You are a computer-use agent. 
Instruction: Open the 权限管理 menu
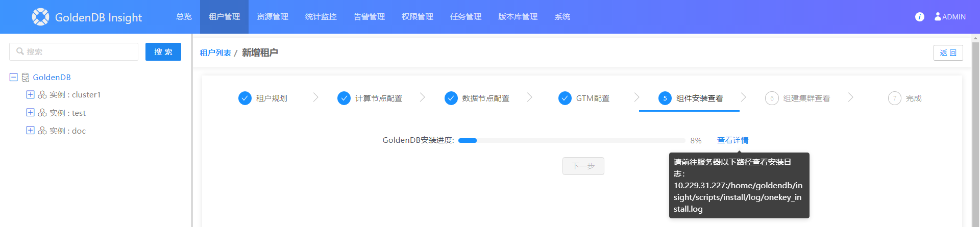point(418,17)
